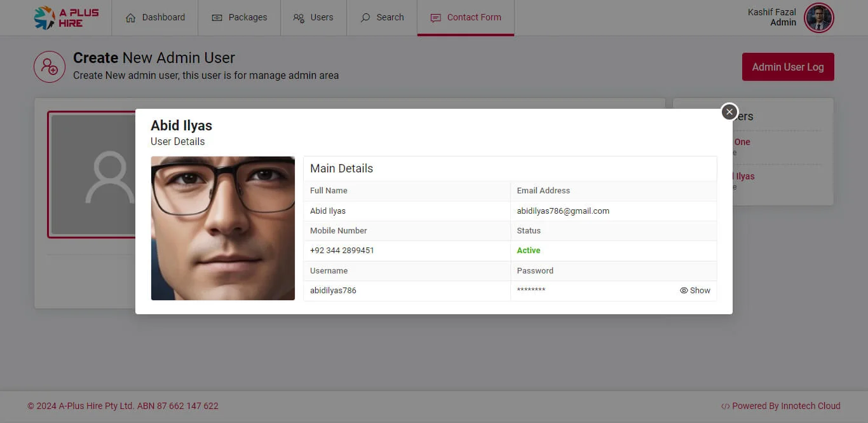Click the add-user circle icon beside Create
868x423 pixels.
click(x=50, y=67)
